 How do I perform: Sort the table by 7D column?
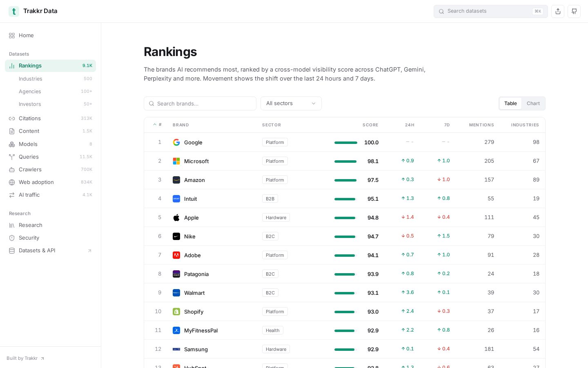447,125
